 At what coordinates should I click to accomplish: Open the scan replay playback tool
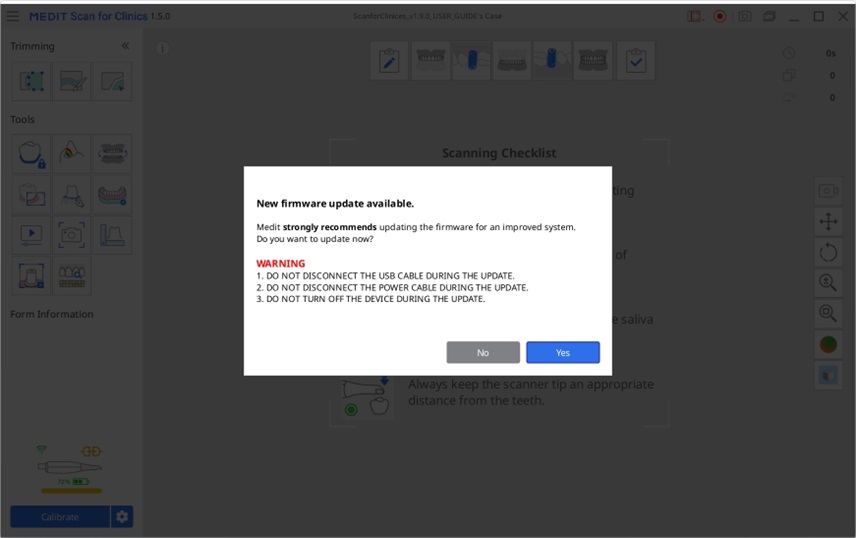32,235
